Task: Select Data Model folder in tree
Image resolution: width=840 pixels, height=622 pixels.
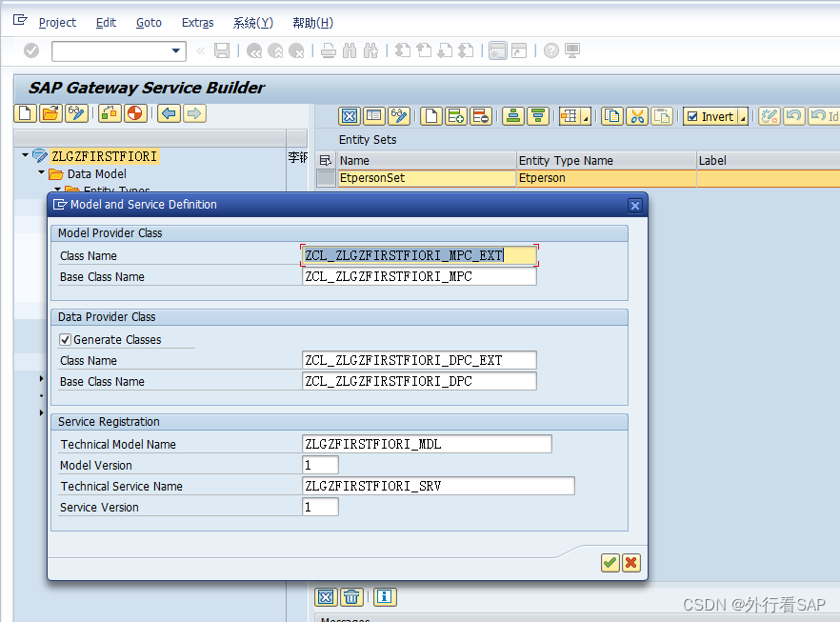Action: 97,174
